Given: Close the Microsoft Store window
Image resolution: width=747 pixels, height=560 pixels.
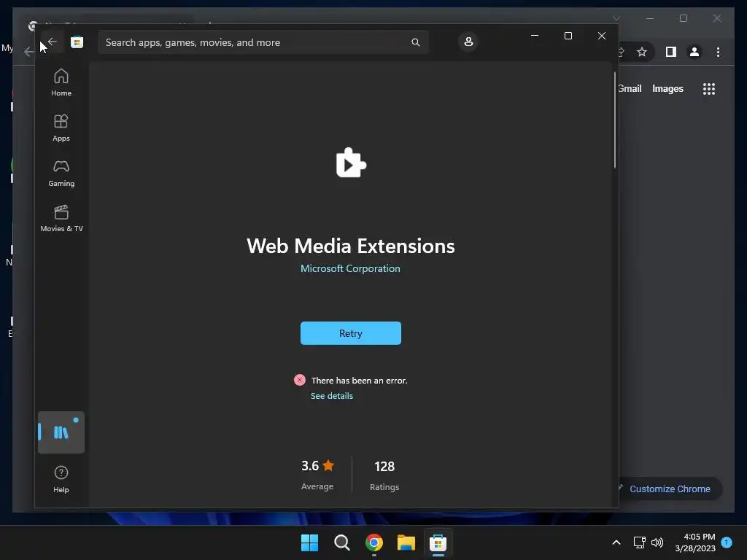Looking at the screenshot, I should (602, 36).
